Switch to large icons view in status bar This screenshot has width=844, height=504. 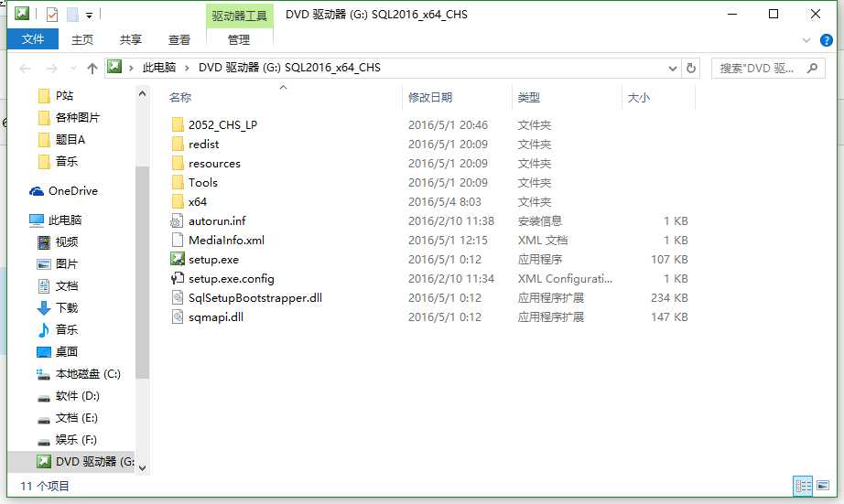pos(822,486)
